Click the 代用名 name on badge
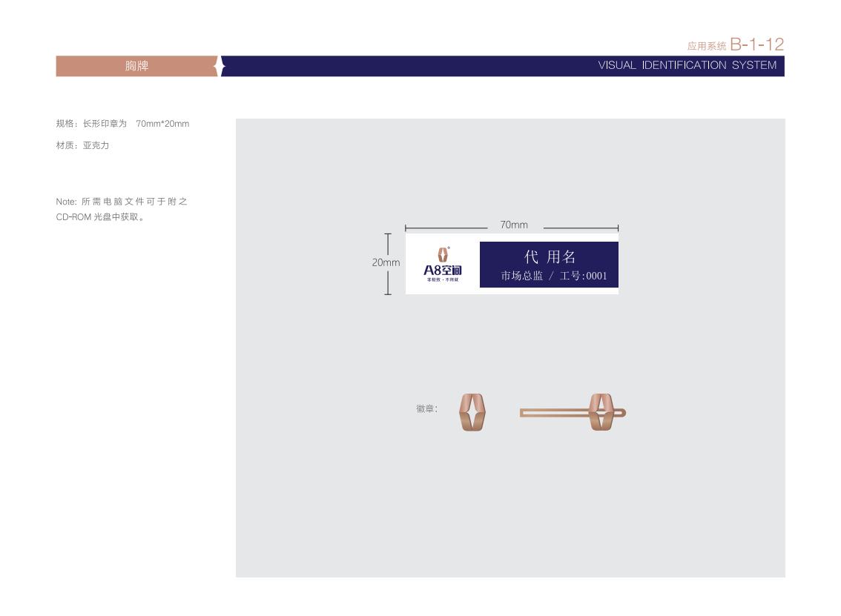 (x=550, y=256)
